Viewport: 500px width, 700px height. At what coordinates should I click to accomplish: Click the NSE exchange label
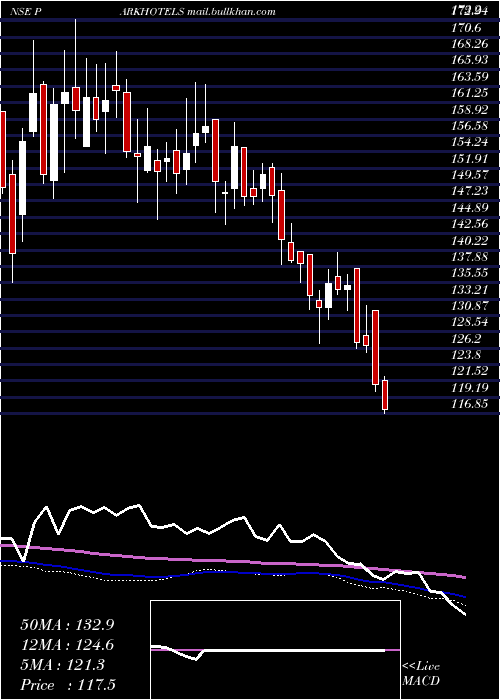point(20,12)
